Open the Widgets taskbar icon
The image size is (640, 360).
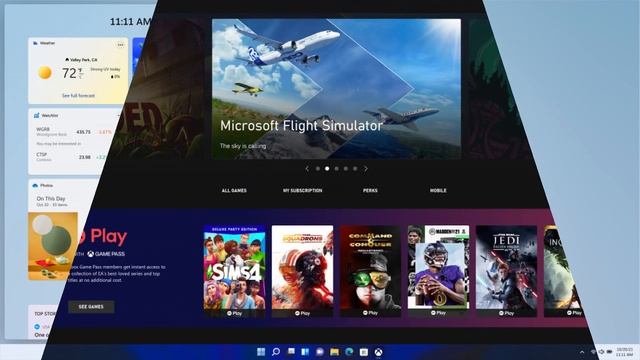305,352
